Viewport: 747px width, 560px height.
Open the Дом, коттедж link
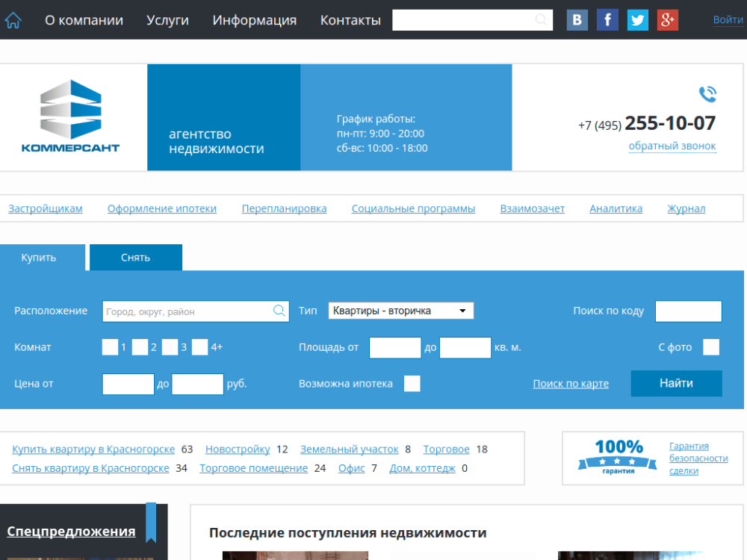tap(422, 468)
